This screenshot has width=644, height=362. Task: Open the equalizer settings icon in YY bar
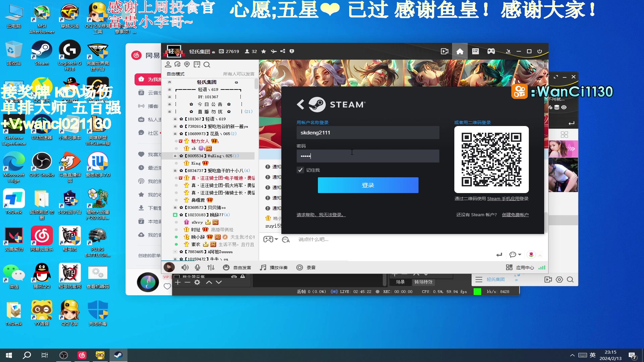click(x=211, y=267)
